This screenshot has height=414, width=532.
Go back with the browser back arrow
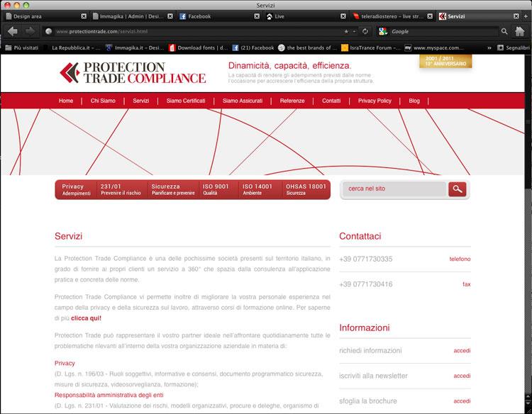click(13, 31)
